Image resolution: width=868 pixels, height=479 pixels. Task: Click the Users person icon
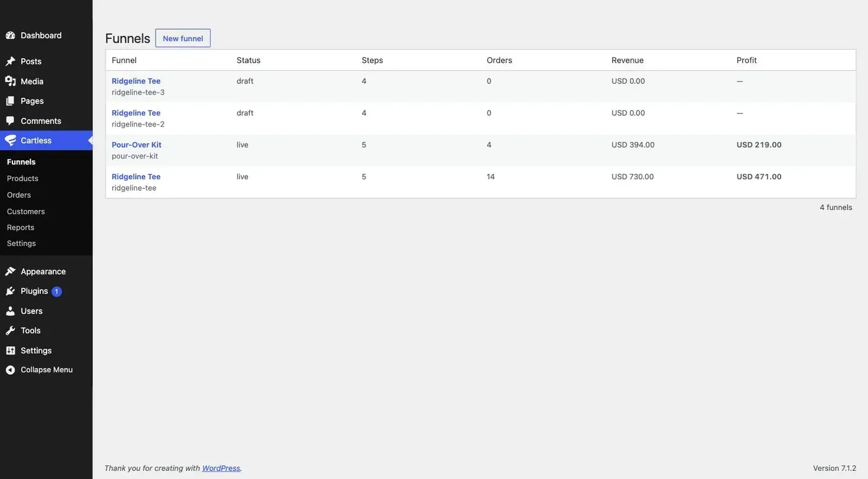click(11, 311)
